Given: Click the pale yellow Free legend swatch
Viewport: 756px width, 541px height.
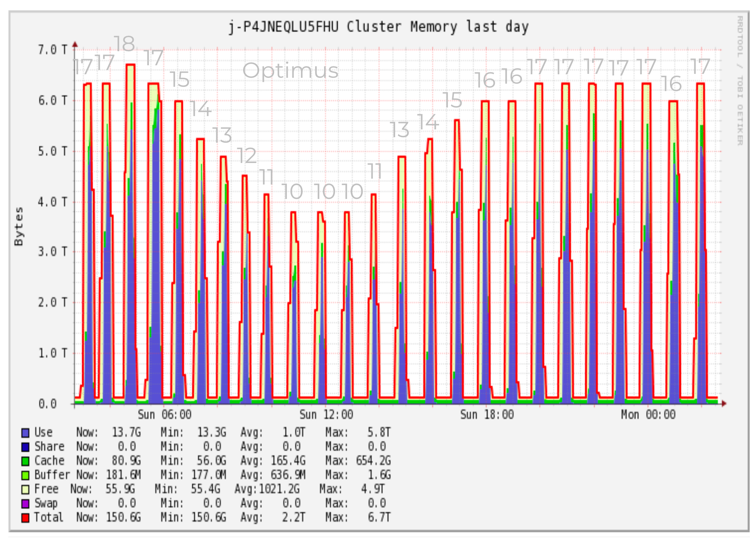Looking at the screenshot, I should tap(25, 489).
